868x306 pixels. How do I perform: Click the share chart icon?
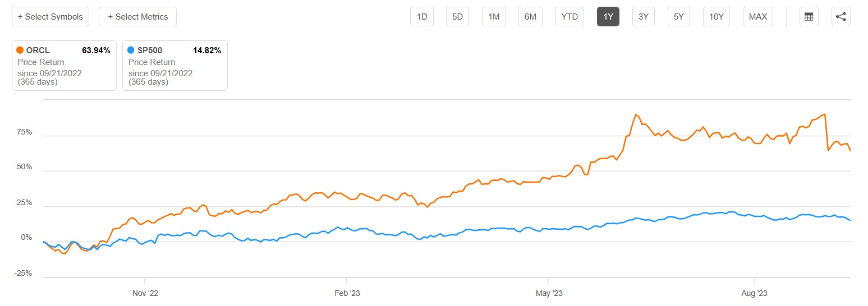tap(841, 17)
